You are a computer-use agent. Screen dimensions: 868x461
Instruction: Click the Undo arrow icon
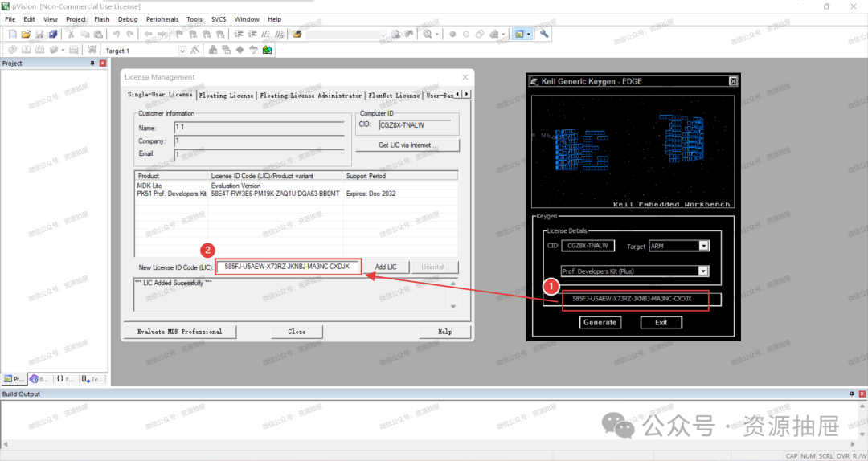point(117,35)
